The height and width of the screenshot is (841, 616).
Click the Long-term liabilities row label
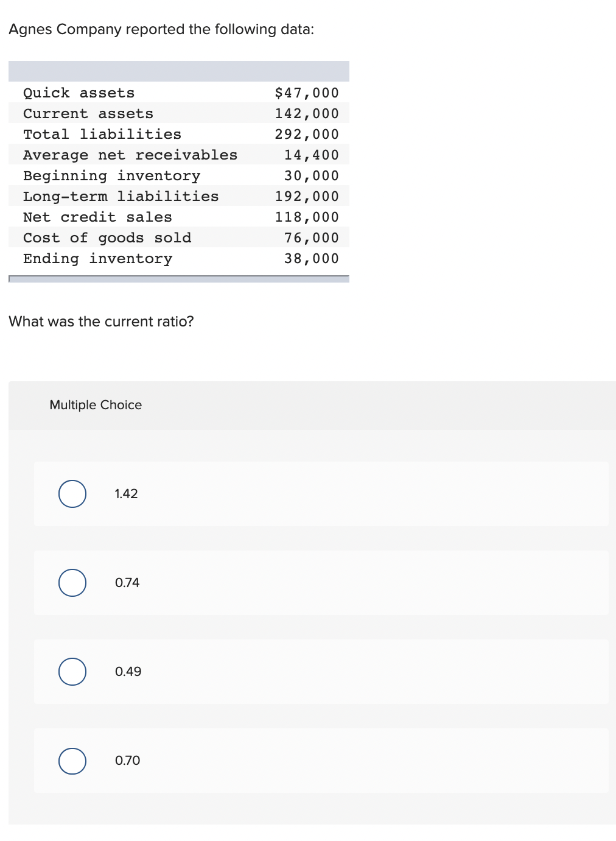[x=121, y=196]
